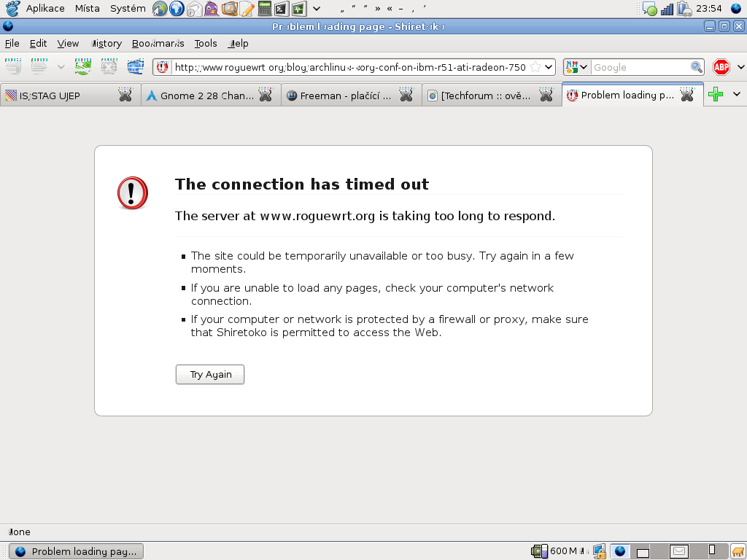Close the IS/STAG UJEP tab
747x560 pixels.
125,95
